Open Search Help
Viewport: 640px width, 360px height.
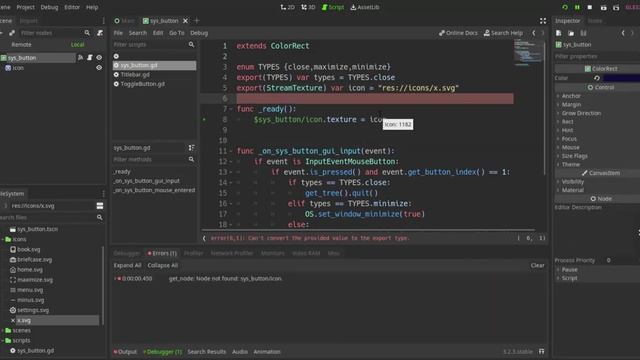503,33
